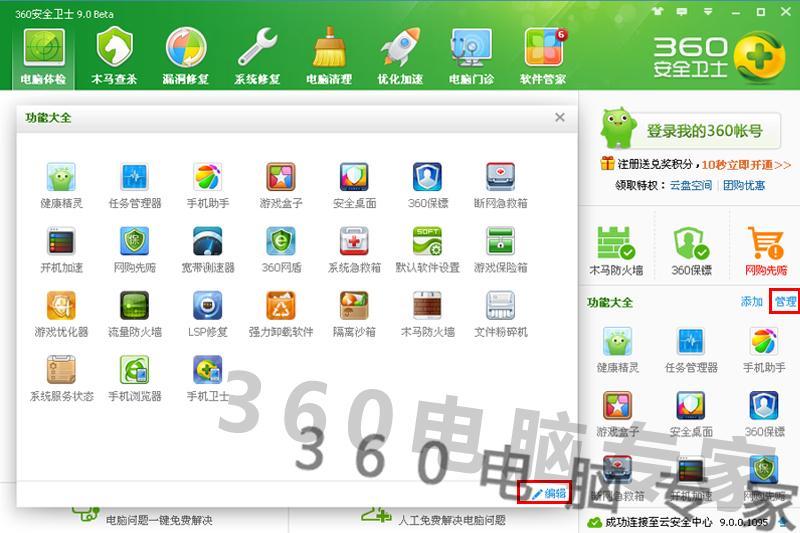Click 人工免费解决电脑问题 at bottom
Viewport: 800px width, 533px height.
[x=452, y=520]
